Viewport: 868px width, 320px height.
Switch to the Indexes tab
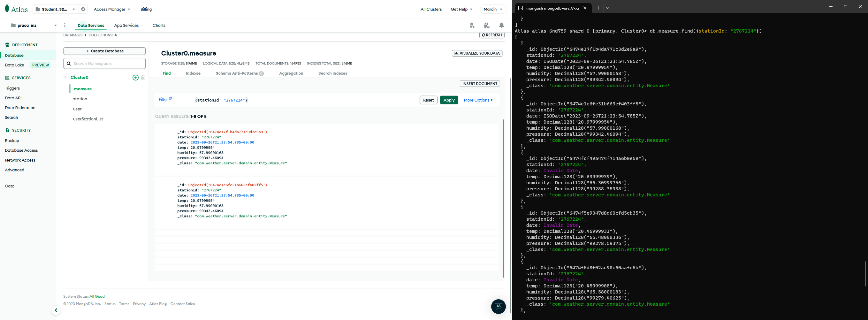point(193,73)
